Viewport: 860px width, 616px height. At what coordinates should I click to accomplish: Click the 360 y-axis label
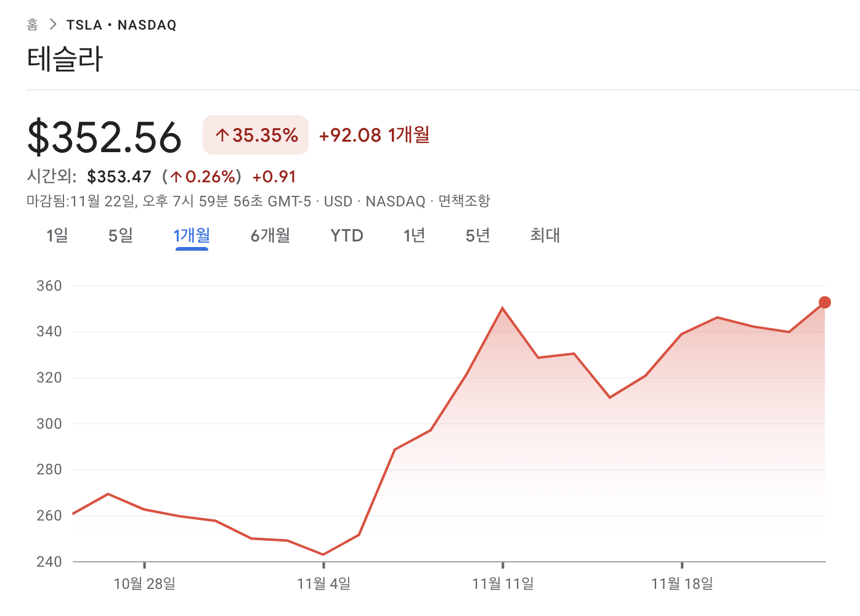49,286
